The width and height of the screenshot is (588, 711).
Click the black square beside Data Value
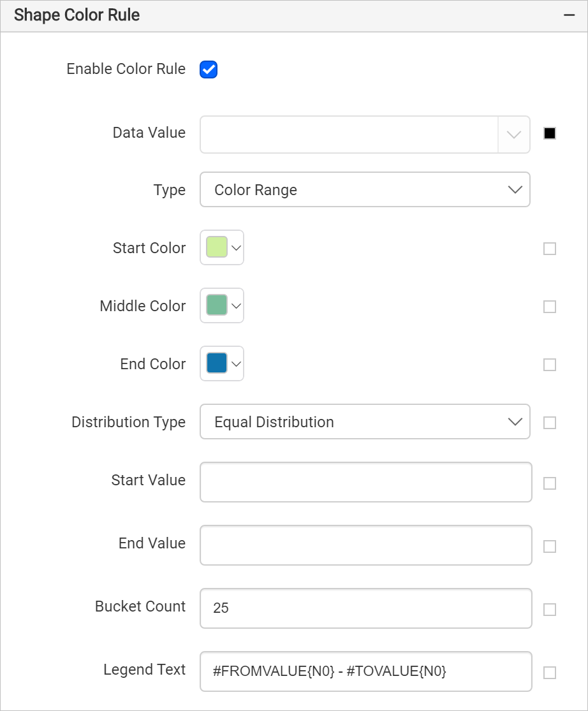(x=549, y=134)
